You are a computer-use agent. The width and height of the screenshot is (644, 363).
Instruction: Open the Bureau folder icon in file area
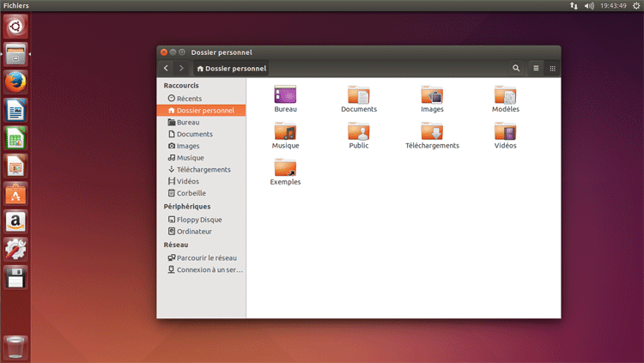coord(285,95)
